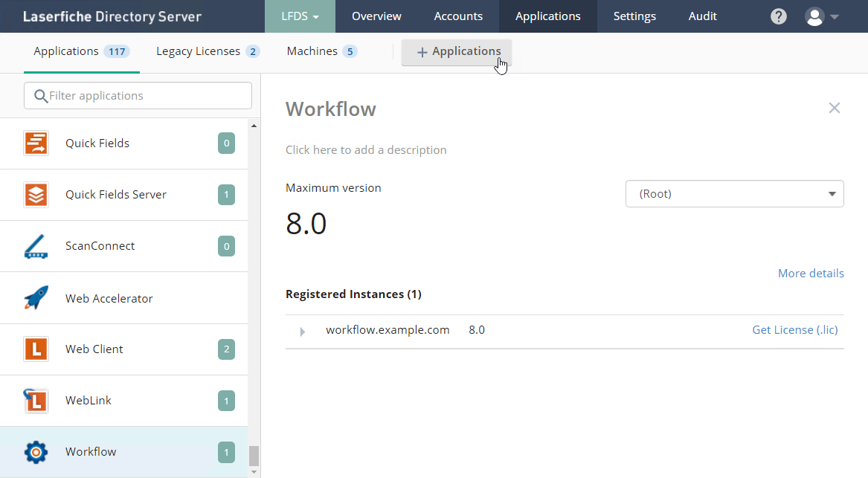Switch to the Machines tab
Viewport: 868px width, 478px height.
[321, 51]
